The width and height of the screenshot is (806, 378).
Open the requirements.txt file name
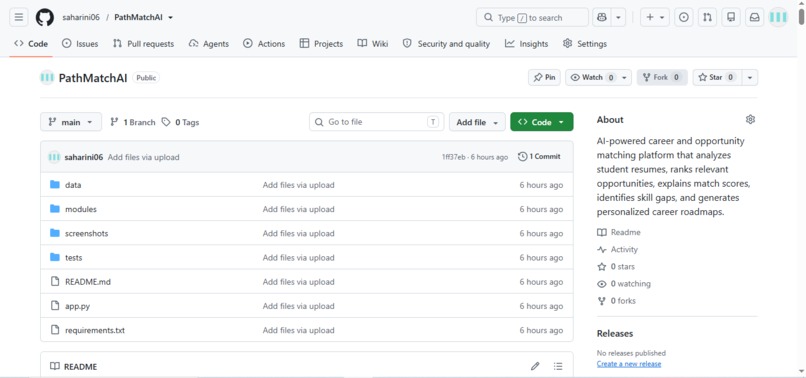(x=95, y=330)
